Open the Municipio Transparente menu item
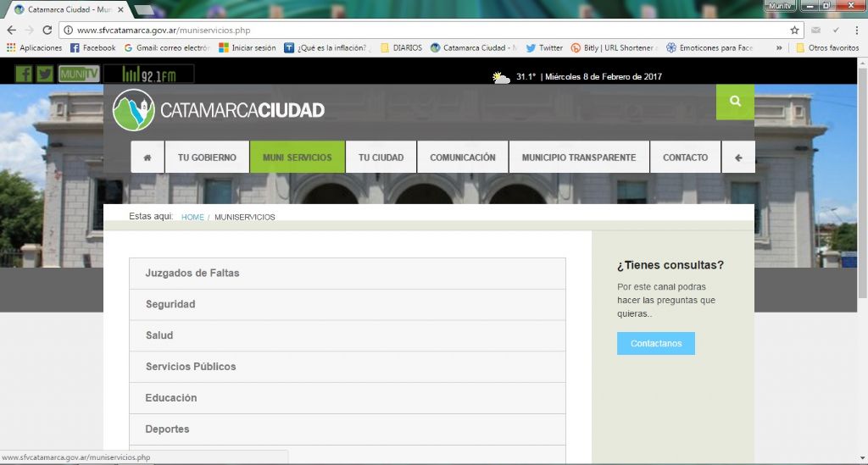The image size is (868, 465). [578, 158]
